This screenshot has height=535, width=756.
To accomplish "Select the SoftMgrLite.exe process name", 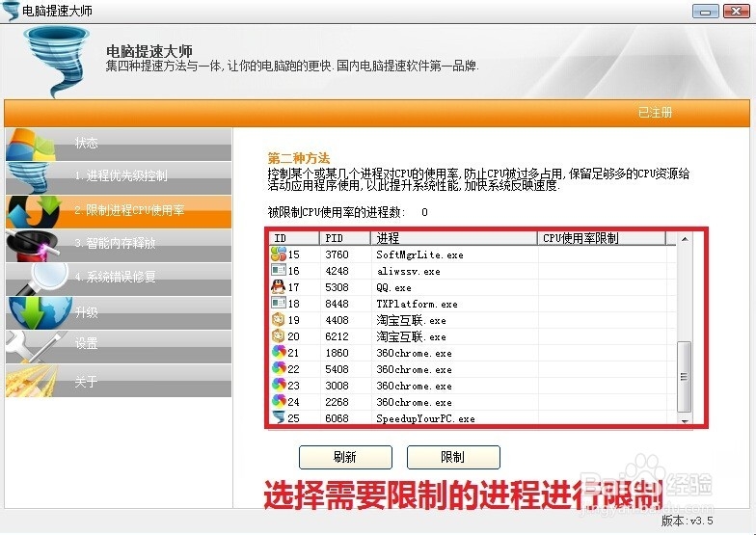I will click(x=419, y=254).
